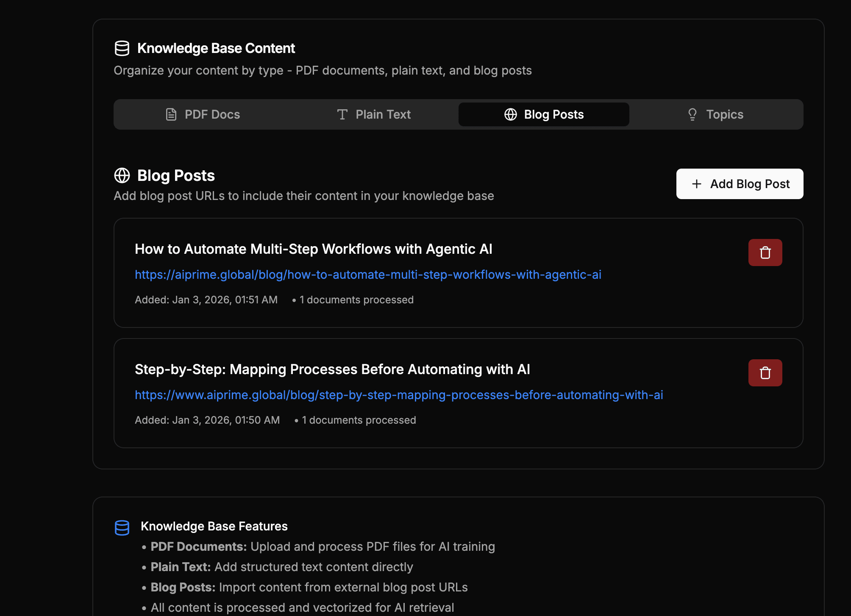Viewport: 851px width, 616px height.
Task: Open the automate-multi-step-workflows blog link
Action: pos(368,275)
